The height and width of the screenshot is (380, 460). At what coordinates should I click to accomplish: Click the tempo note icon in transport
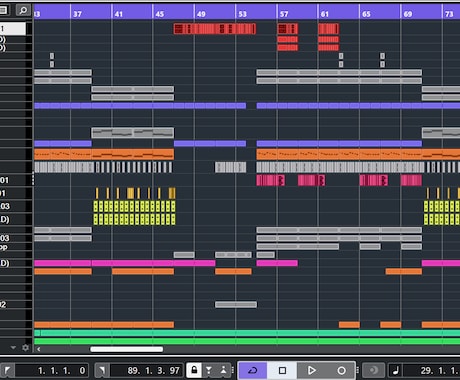[396, 370]
